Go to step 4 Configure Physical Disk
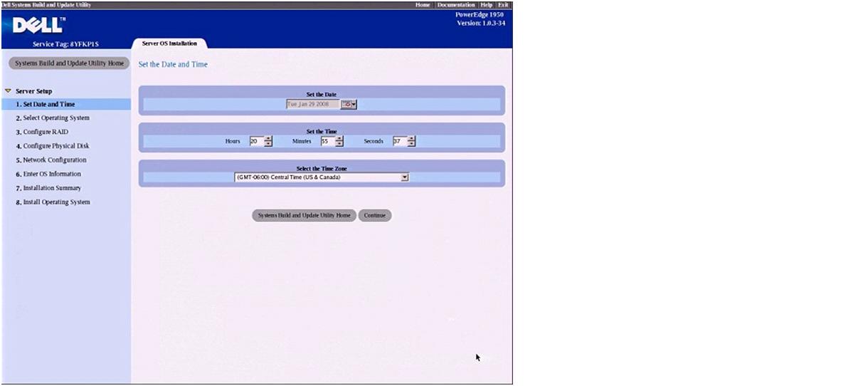The image size is (868, 386). [x=52, y=146]
